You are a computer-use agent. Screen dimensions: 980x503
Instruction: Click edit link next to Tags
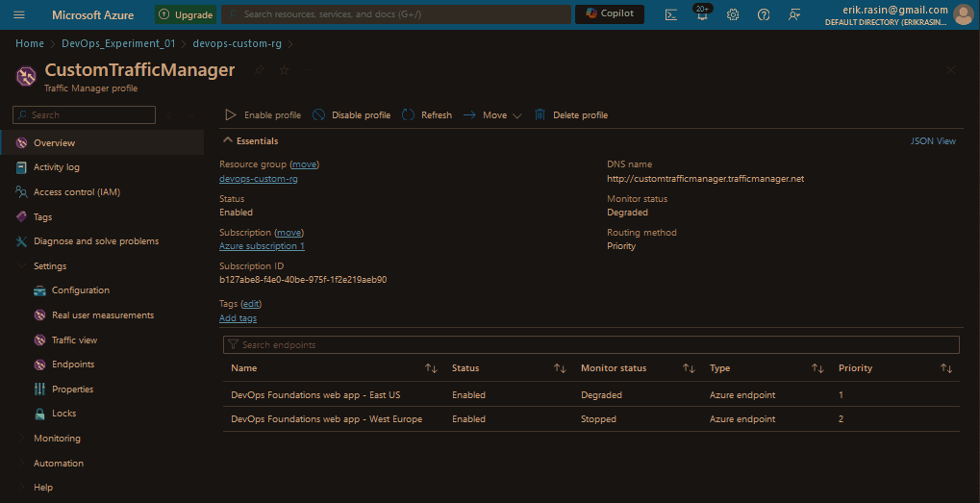[x=251, y=304]
